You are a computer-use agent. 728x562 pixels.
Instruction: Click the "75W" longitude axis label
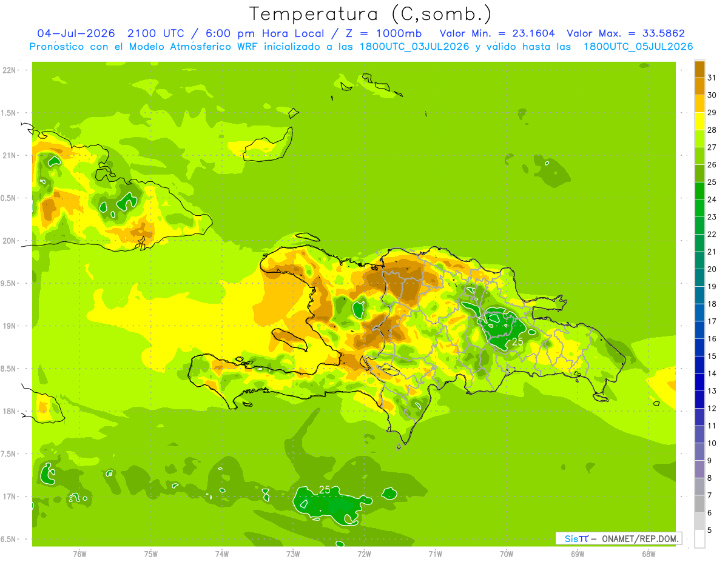[x=150, y=554]
